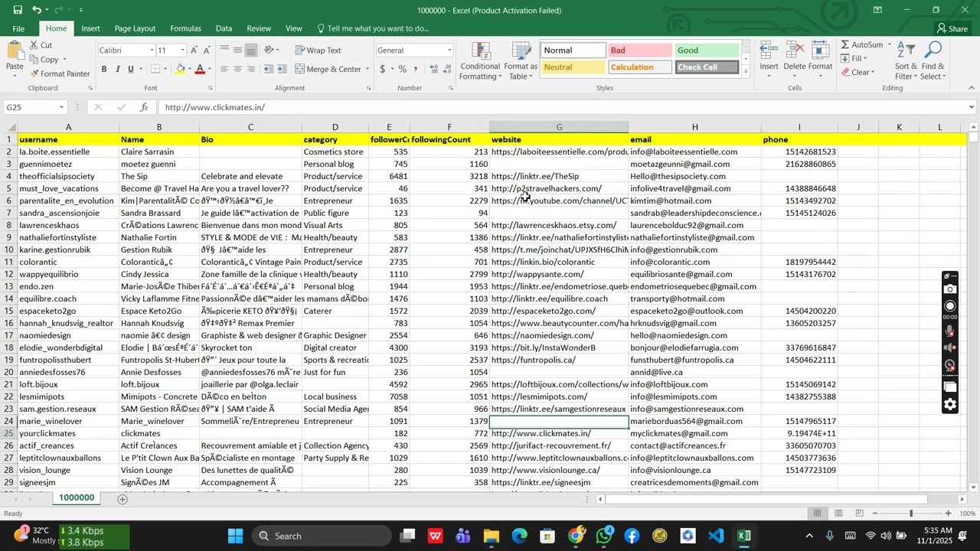Screen dimensions: 980x551
Task: Open Conditional Formatting dropdown
Action: point(480,61)
